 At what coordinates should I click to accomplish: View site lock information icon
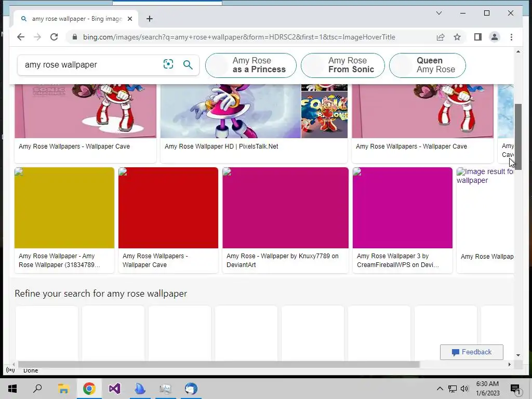point(75,37)
